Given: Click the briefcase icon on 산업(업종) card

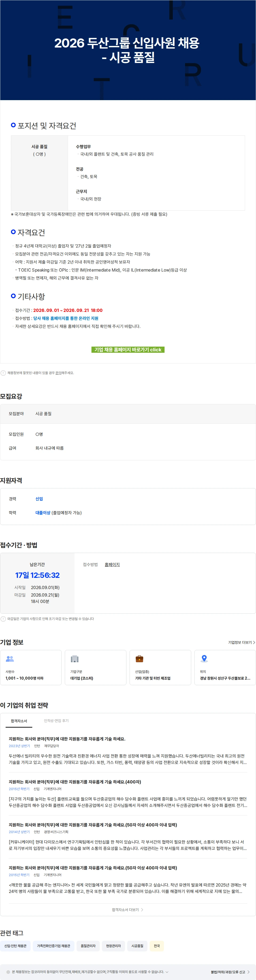Looking at the screenshot, I should (139, 659).
